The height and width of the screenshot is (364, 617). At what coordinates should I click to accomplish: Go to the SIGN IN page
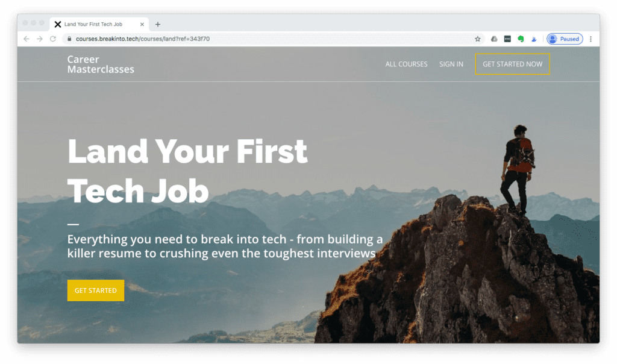(x=451, y=64)
